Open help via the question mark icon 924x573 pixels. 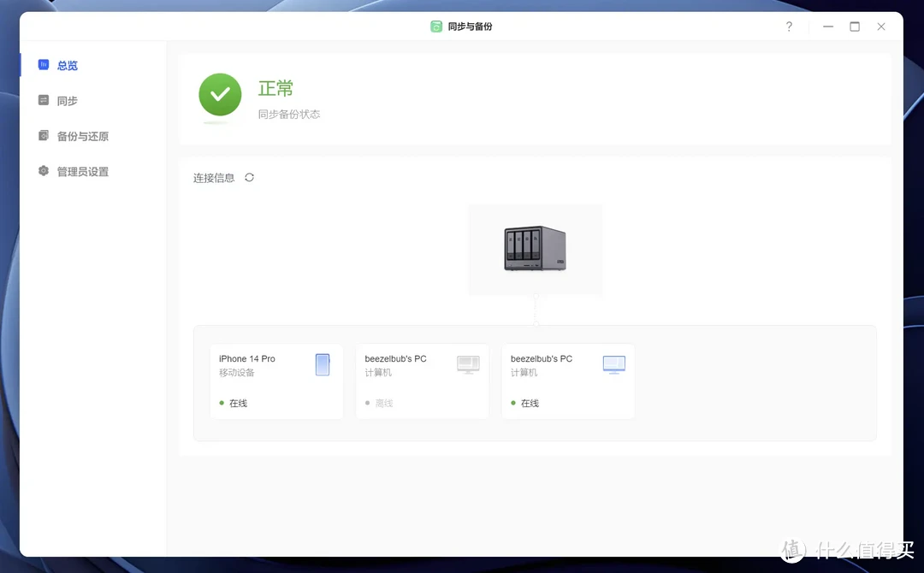(789, 27)
